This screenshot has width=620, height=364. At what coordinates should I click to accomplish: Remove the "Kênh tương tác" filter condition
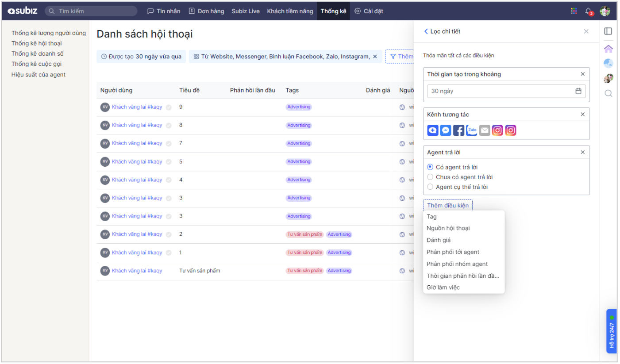coord(582,115)
